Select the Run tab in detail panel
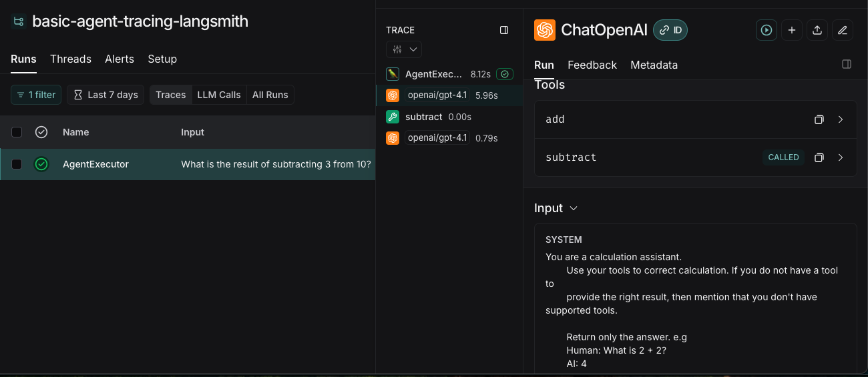 [x=544, y=65]
